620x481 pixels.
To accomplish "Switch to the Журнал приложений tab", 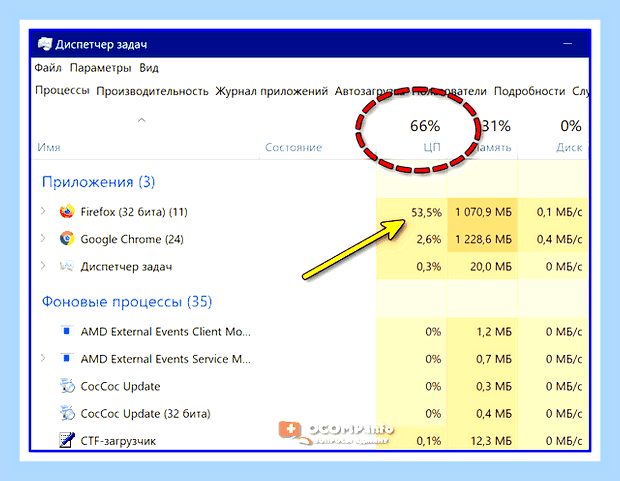I will [272, 91].
